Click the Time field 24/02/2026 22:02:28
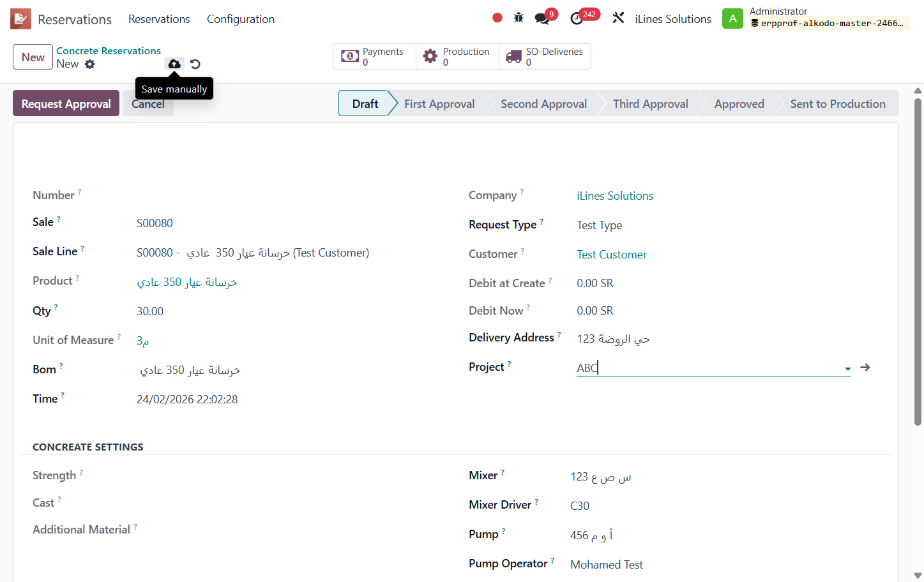The image size is (924, 582). (x=187, y=399)
